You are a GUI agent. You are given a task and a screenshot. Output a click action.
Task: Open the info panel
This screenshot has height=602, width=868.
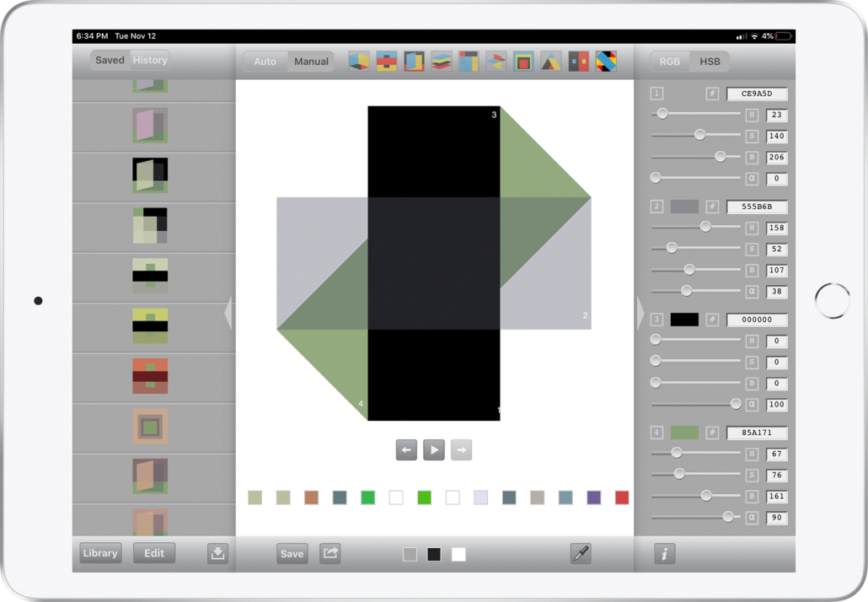(665, 553)
